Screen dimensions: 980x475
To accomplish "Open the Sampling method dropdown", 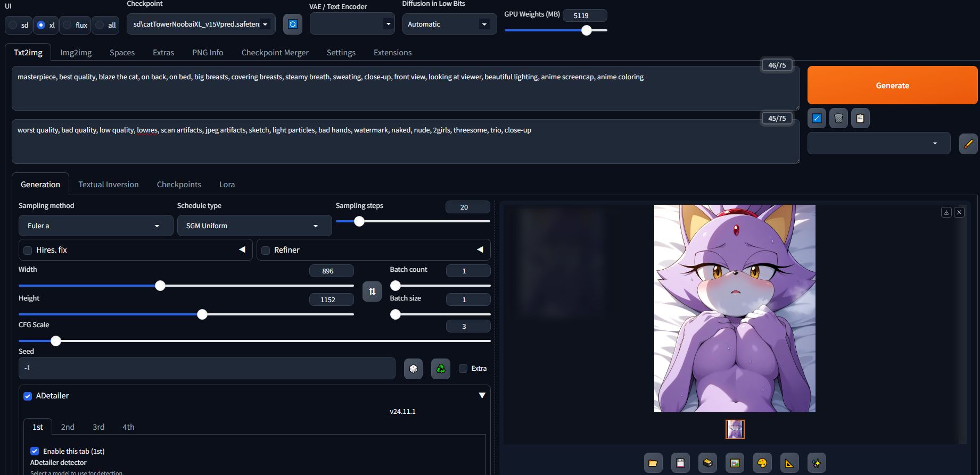I will point(96,226).
